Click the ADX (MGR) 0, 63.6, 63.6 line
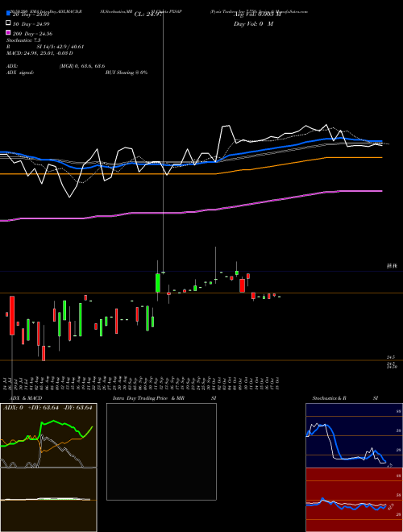Screen dimensions: 403x532 [x=56, y=66]
